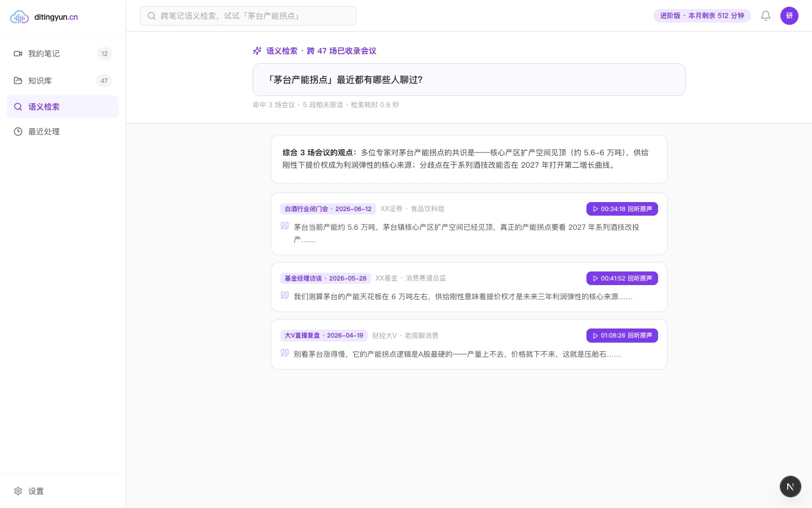Viewport: 812px width, 508px height.
Task: Click the clock icon beside 最近处理
Action: pyautogui.click(x=18, y=132)
